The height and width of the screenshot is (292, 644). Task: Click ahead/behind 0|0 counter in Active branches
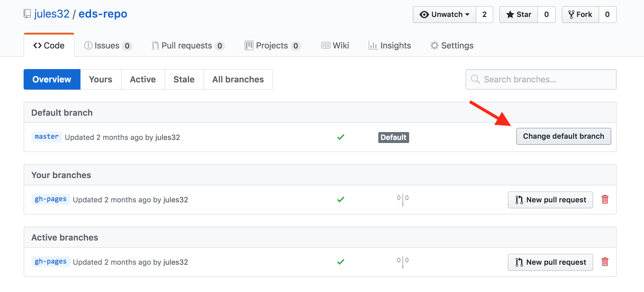[x=403, y=262]
